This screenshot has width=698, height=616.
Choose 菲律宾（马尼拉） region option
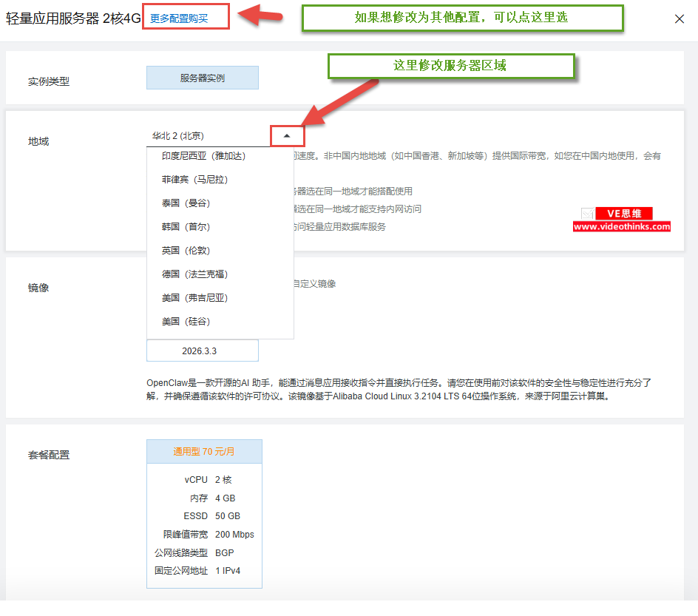[194, 180]
